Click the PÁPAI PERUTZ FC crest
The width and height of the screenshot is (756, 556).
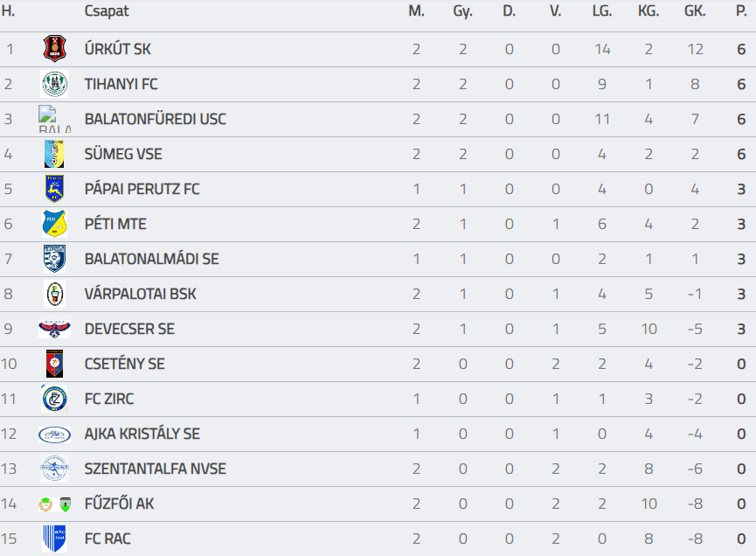[x=54, y=189]
